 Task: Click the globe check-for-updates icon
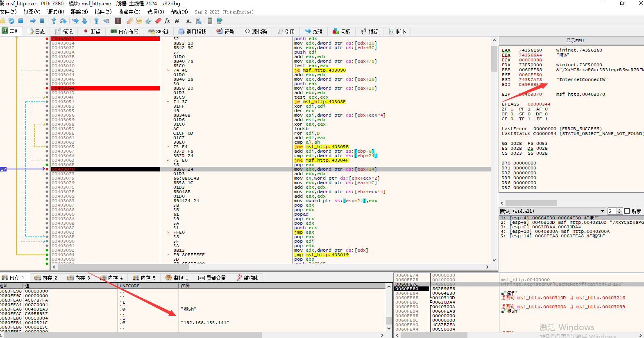click(x=220, y=21)
